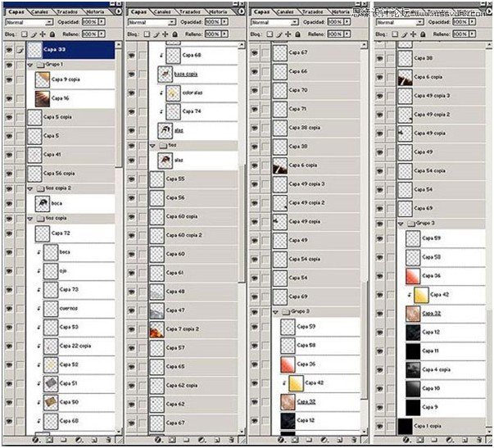494x448 pixels.
Task: Lock all padlock icon in second panel
Action: [174, 34]
